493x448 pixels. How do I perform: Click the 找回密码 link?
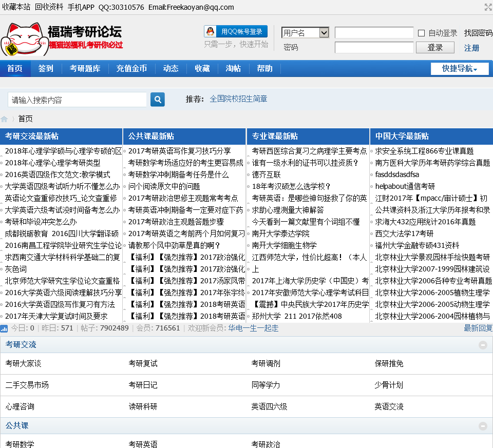(x=478, y=33)
